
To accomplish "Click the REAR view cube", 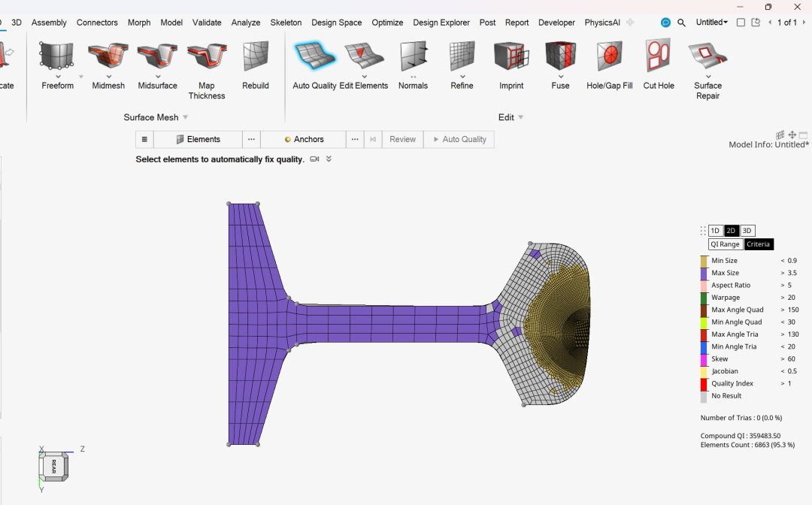I will pyautogui.click(x=53, y=467).
